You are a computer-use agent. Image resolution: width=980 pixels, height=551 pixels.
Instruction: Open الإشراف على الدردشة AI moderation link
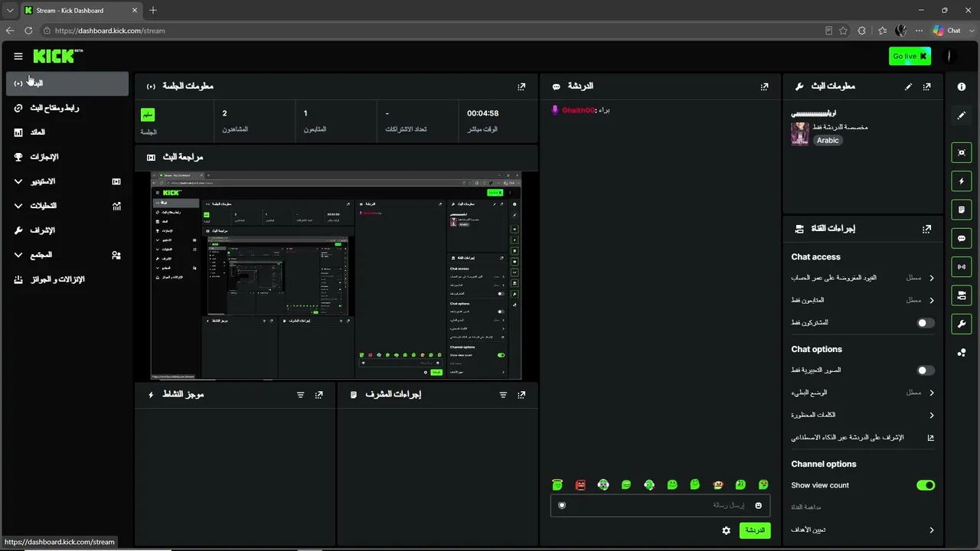pyautogui.click(x=863, y=438)
